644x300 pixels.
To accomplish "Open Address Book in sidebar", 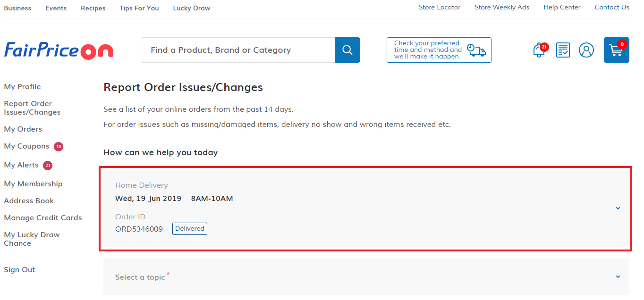I will [x=29, y=201].
